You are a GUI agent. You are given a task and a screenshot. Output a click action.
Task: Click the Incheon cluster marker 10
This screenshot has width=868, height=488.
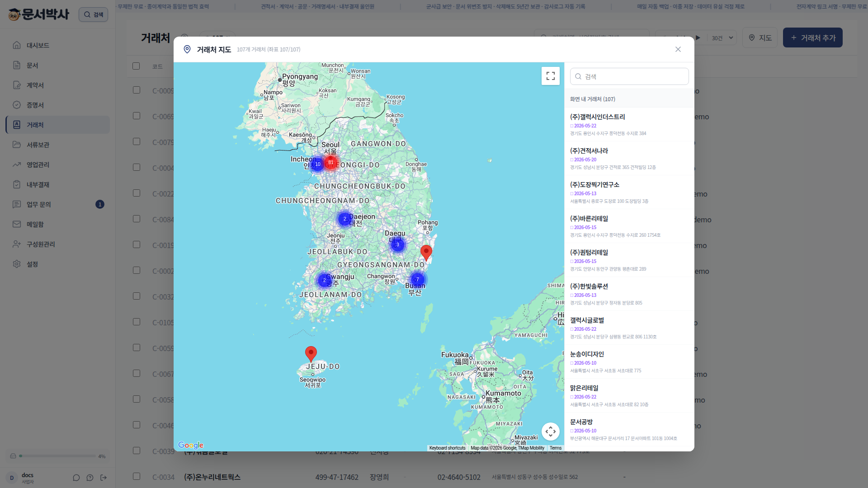[x=318, y=164]
